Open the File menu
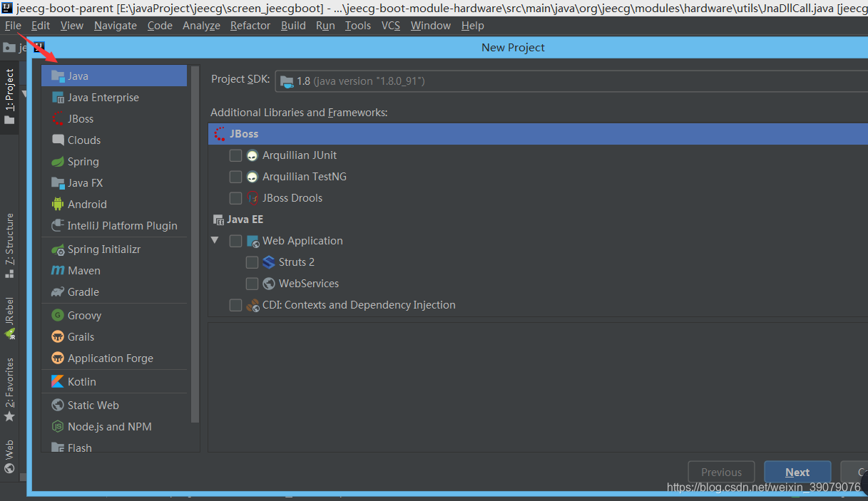868x501 pixels. tap(13, 26)
